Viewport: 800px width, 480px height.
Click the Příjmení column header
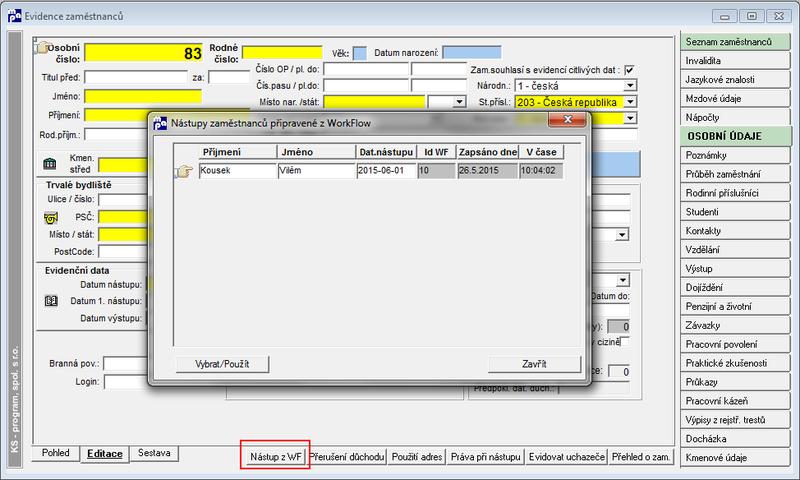238,152
